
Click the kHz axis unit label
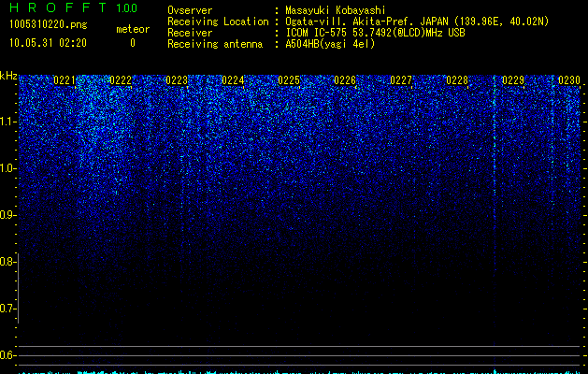point(8,76)
